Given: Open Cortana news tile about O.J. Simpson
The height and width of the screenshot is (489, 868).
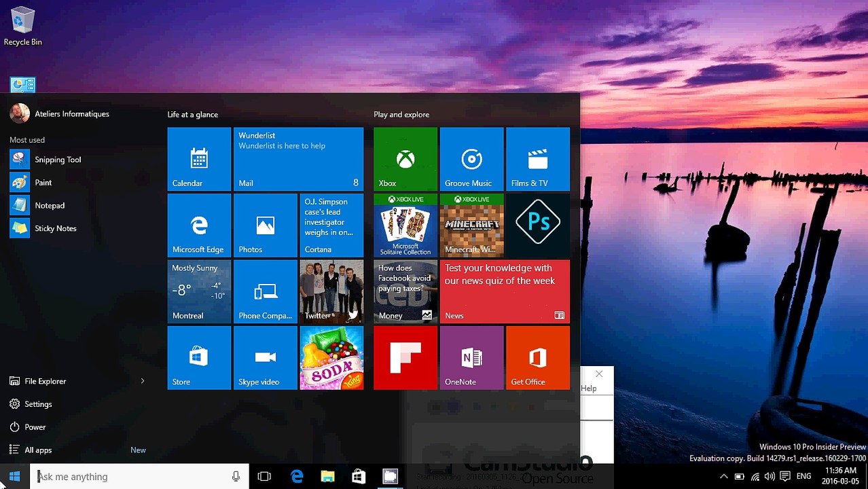Looking at the screenshot, I should tap(331, 225).
